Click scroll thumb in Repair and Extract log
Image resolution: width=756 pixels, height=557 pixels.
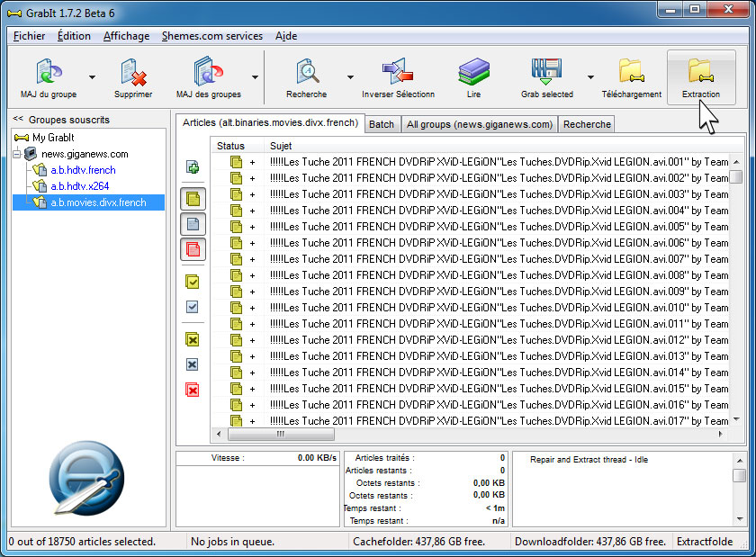coord(739,475)
